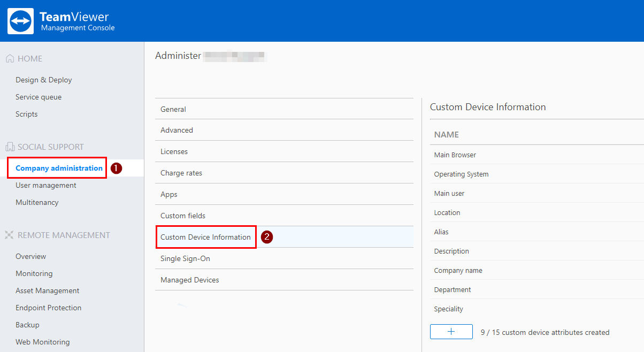Viewport: 644px width, 352px height.
Task: Select Custom Device Information tab
Action: (x=284, y=237)
